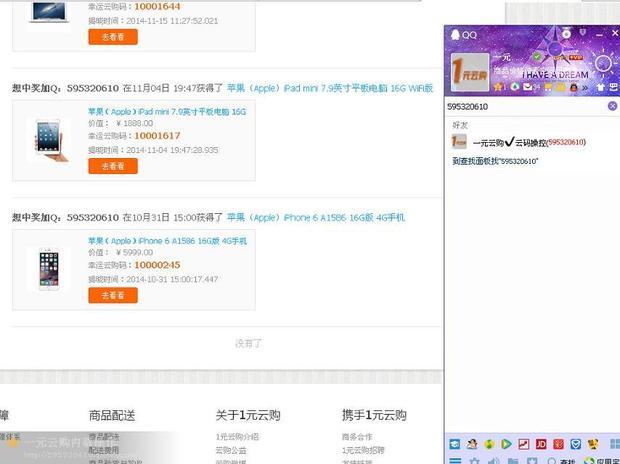Click the iPad mini product thumbnail
The width and height of the screenshot is (620, 464).
(49, 140)
